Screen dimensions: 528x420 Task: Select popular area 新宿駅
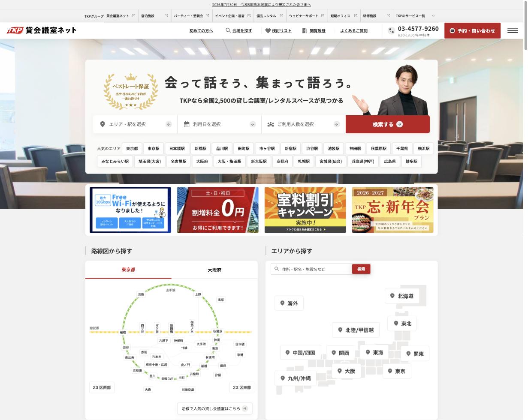[x=290, y=149]
